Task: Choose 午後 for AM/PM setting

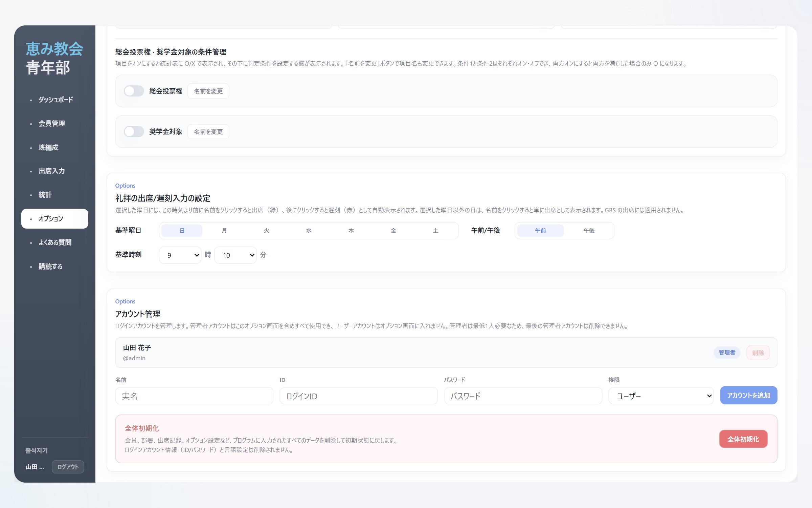Action: (589, 231)
